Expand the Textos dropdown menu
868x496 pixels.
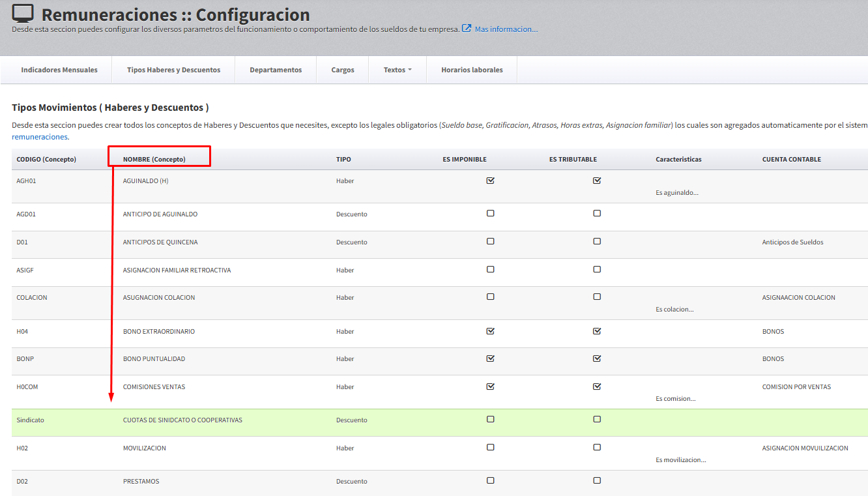click(x=398, y=70)
